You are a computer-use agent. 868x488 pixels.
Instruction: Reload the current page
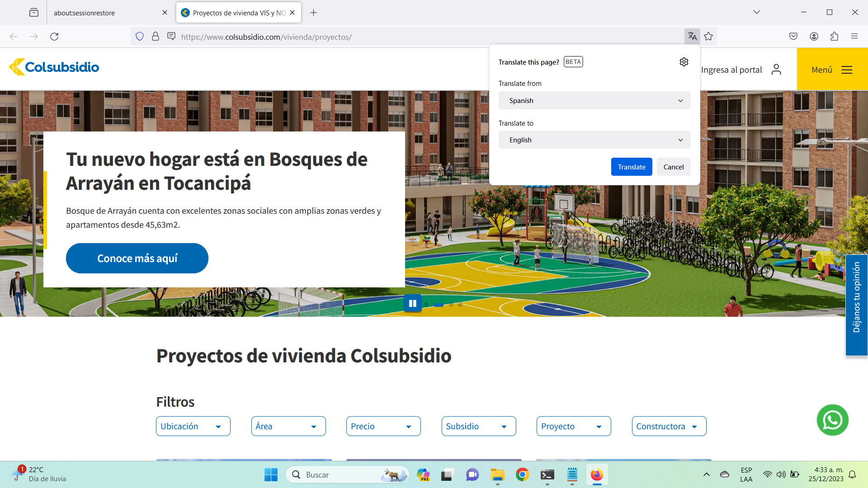(54, 37)
